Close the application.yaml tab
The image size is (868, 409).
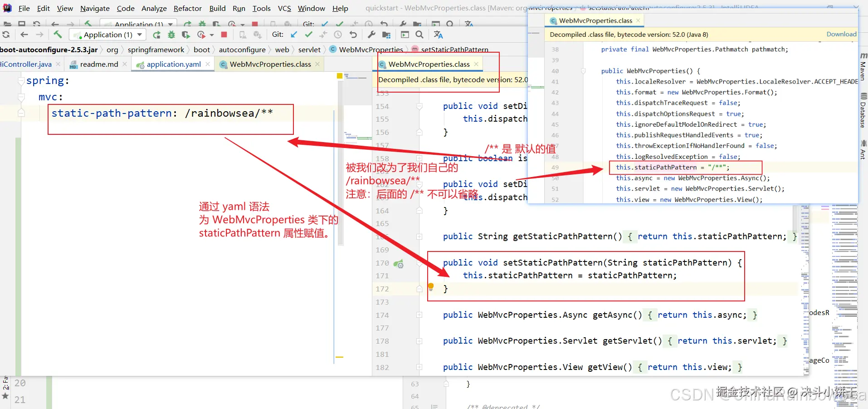(x=208, y=64)
